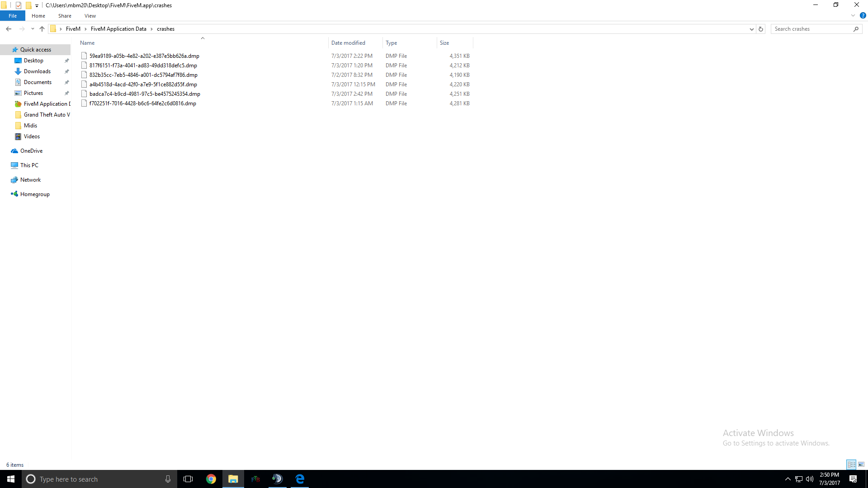Viewport: 868px width, 488px height.
Task: Sort files by Date modified column
Action: pyautogui.click(x=348, y=43)
